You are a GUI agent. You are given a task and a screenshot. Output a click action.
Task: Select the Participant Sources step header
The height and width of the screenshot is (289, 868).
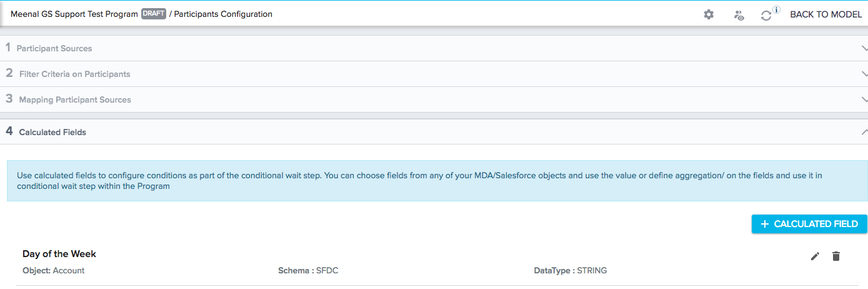(434, 48)
